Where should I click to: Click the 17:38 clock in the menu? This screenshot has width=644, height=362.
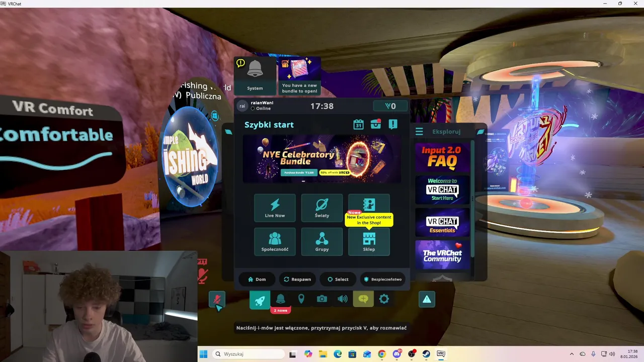322,106
